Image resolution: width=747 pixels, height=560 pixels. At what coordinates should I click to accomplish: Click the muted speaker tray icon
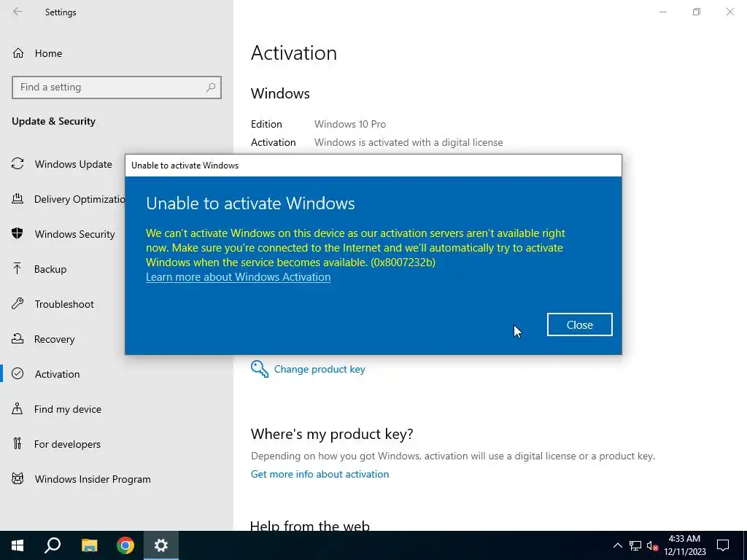pos(653,545)
